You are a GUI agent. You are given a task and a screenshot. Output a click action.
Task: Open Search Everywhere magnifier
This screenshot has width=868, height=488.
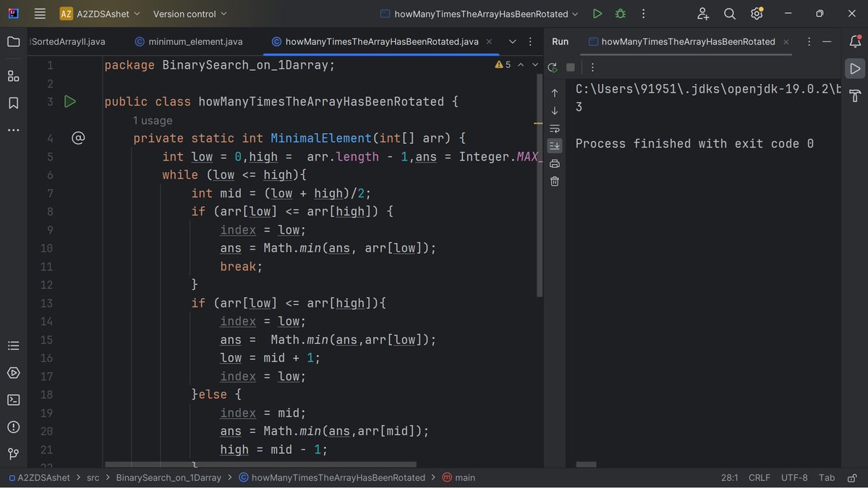pyautogui.click(x=730, y=14)
